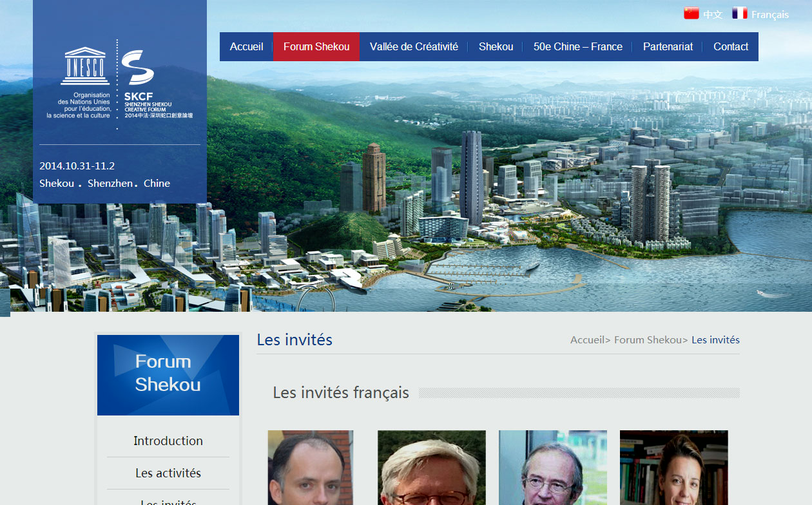
Task: Click Accueil in the breadcrumb
Action: pyautogui.click(x=587, y=339)
